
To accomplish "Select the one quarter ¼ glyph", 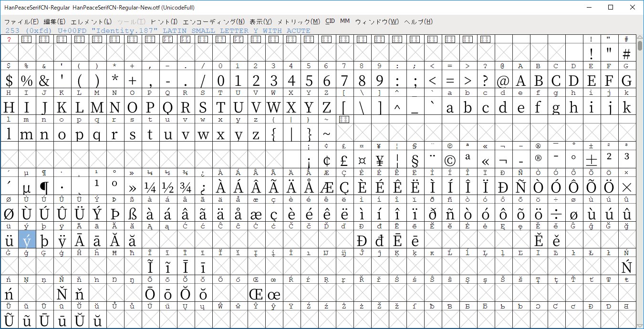I will pos(150,186).
